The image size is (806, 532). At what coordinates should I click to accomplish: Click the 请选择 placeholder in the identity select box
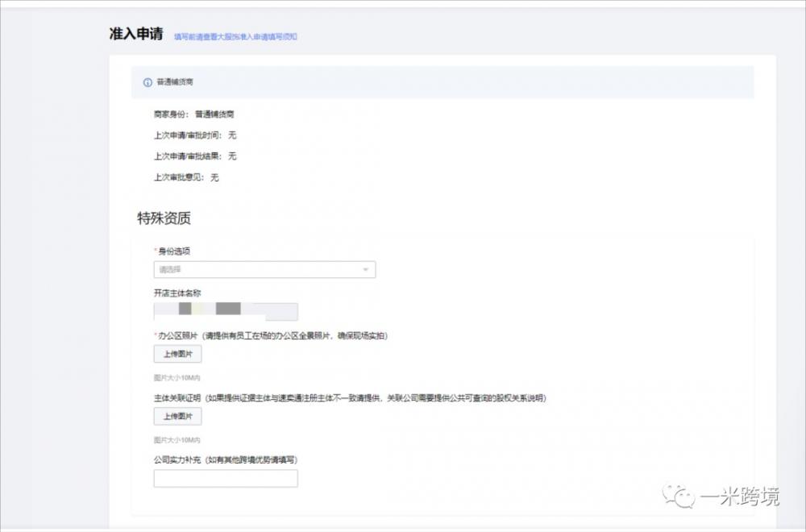(170, 270)
